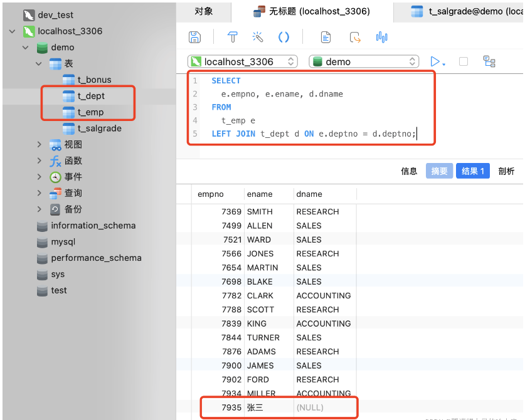Click the explain/text document icon
525x420 pixels.
click(326, 37)
